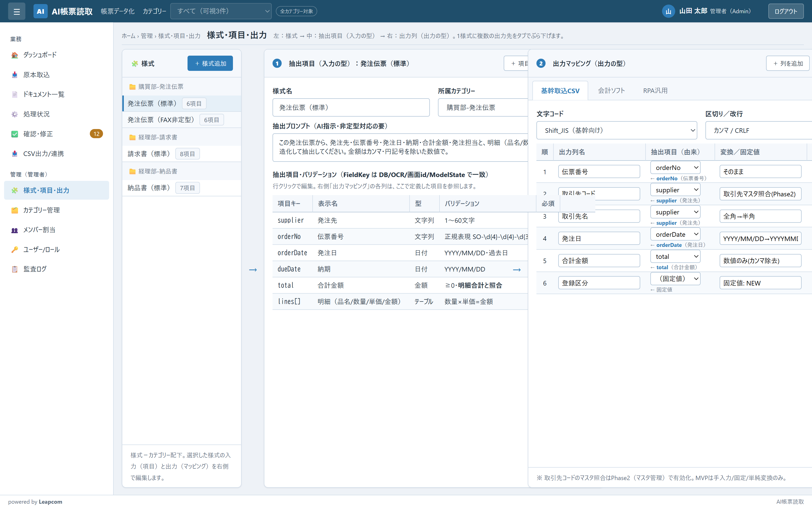Click the カテゴリー管理 folder icon

[14, 210]
